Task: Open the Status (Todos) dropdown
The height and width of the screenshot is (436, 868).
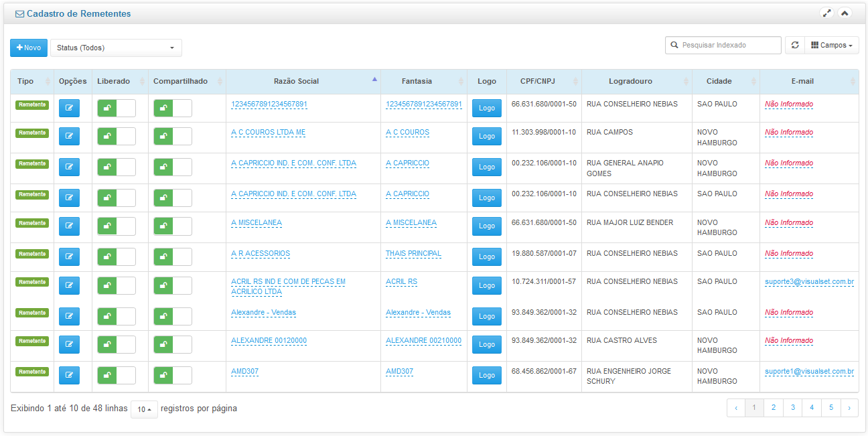Action: (116, 48)
